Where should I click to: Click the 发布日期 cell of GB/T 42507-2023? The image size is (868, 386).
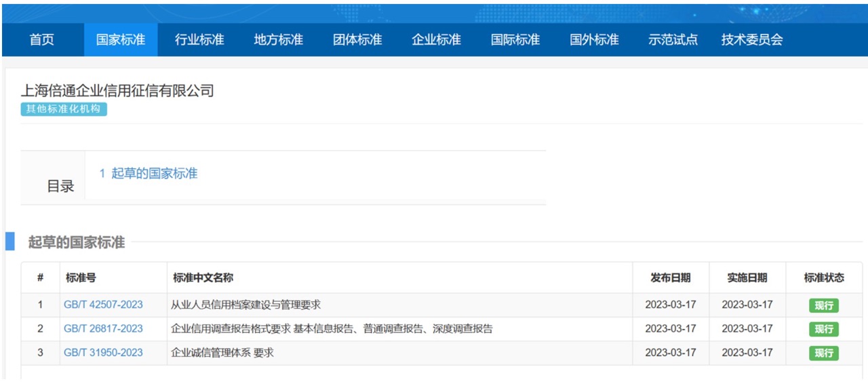click(671, 305)
